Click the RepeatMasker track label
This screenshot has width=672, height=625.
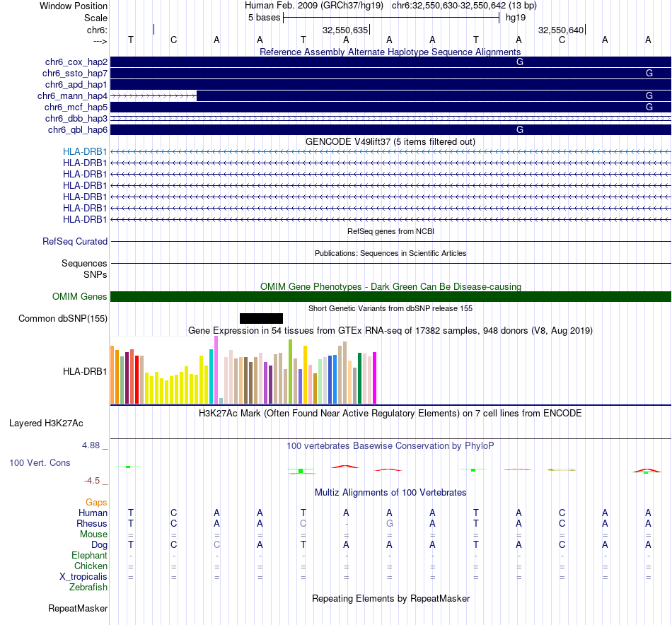(x=78, y=608)
